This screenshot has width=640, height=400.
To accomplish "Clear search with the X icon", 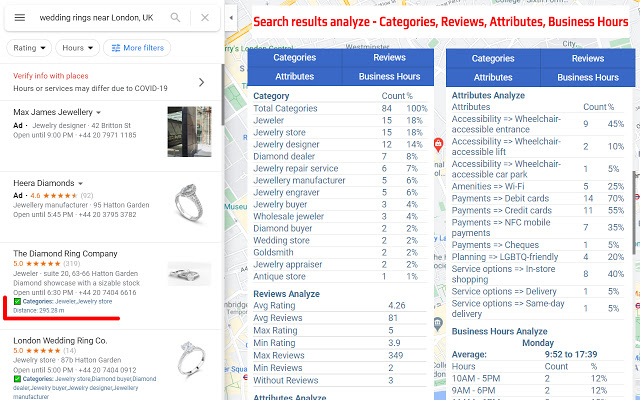I will tap(205, 18).
